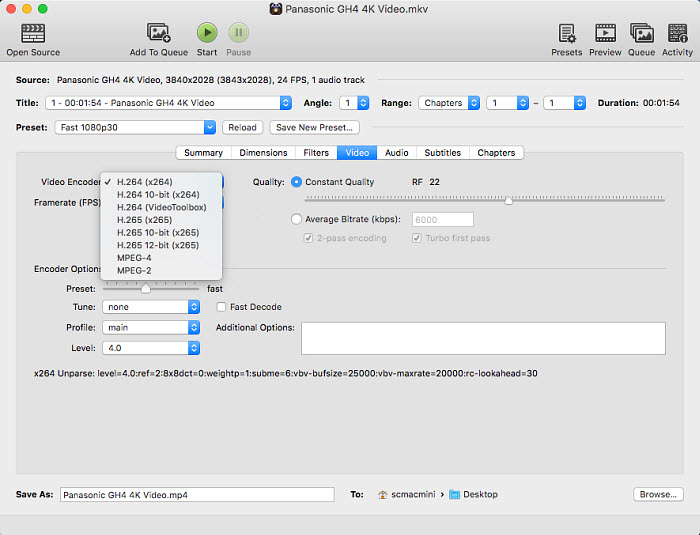This screenshot has width=700, height=535.
Task: Click Save New Preset... button
Action: (314, 127)
